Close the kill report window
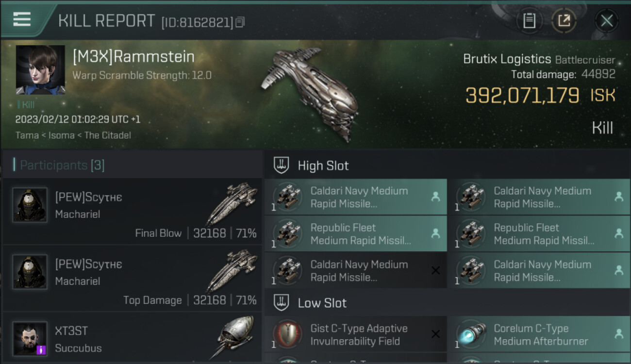This screenshot has height=364, width=631. (x=606, y=20)
